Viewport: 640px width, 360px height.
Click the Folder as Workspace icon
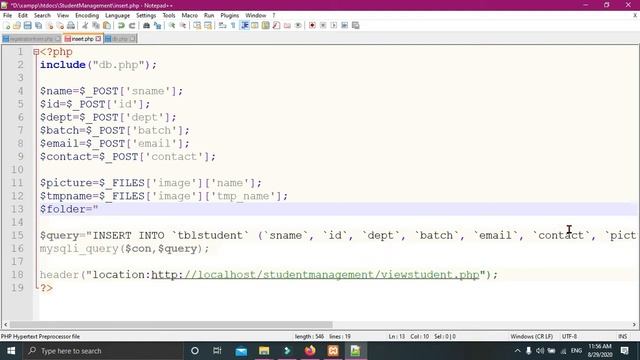click(287, 25)
